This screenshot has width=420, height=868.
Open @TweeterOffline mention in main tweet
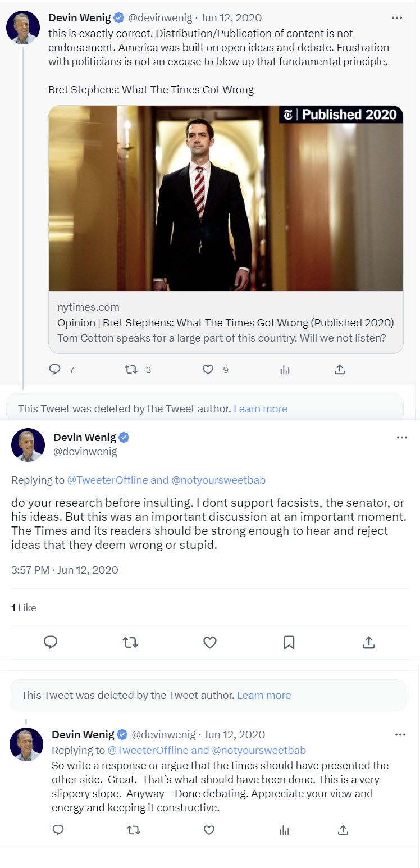point(108,480)
